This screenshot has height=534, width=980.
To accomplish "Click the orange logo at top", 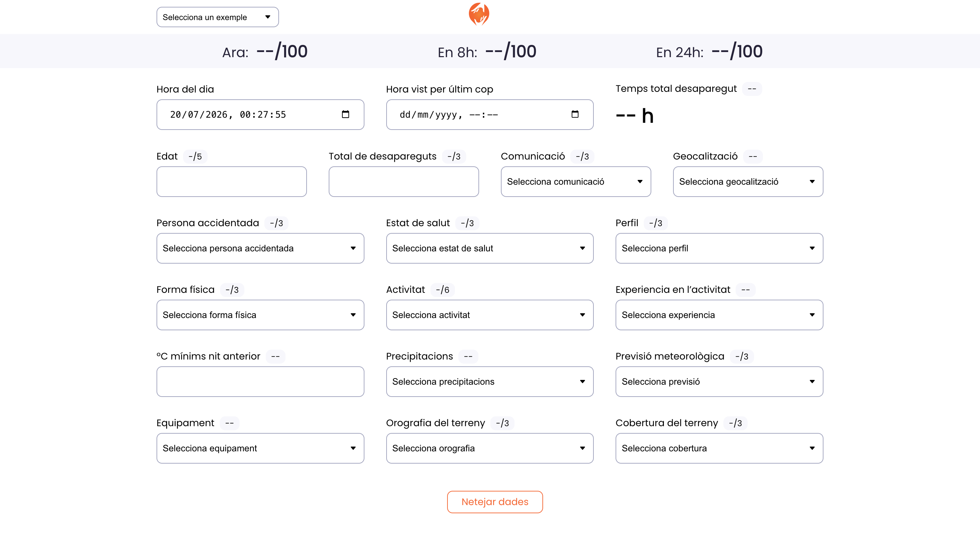I will (478, 14).
